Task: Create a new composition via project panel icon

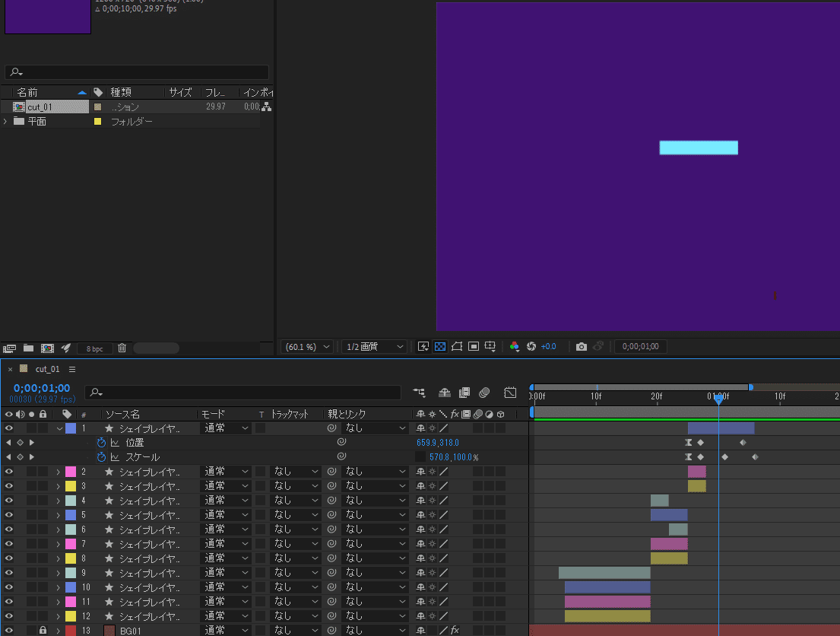Action: pos(47,348)
